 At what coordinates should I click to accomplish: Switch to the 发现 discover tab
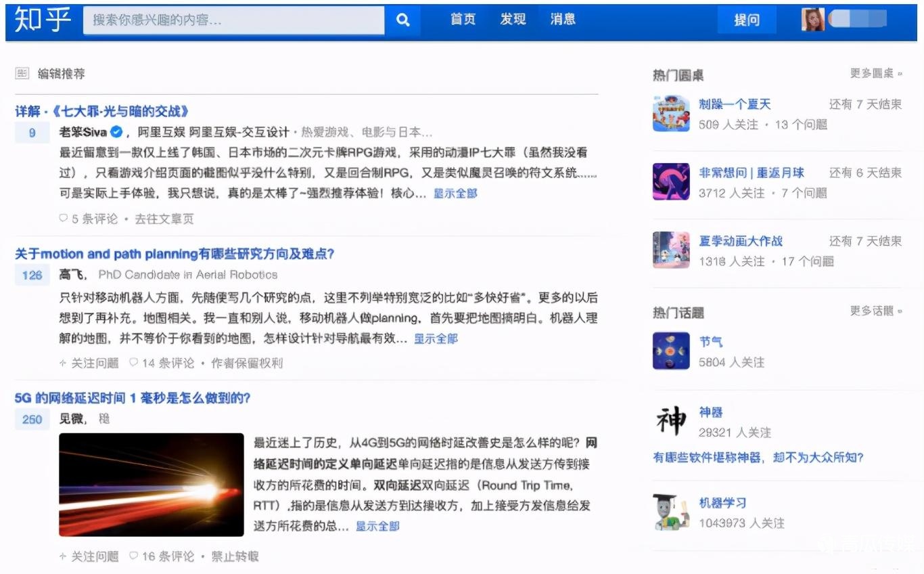[513, 20]
